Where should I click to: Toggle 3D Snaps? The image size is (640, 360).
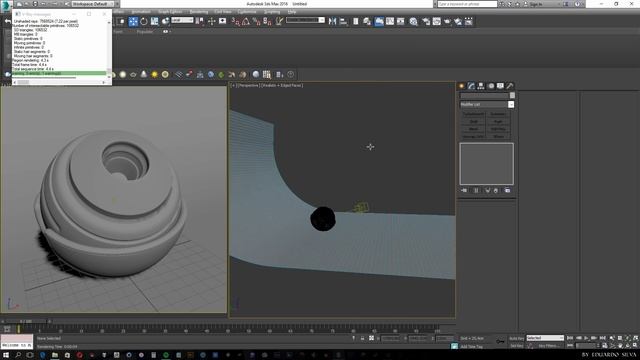coord(236,21)
